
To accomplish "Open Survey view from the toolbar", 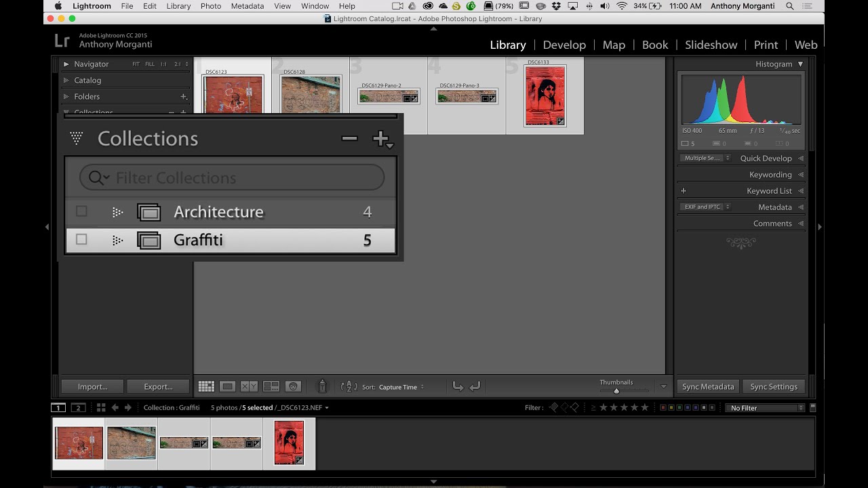I will click(271, 386).
